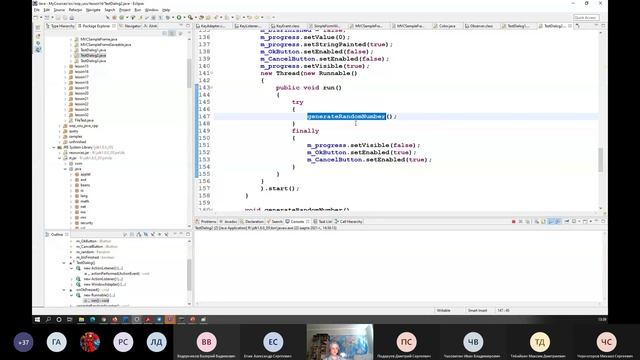640x360 pixels.
Task: Switch to the Task List tab
Action: tap(323, 222)
